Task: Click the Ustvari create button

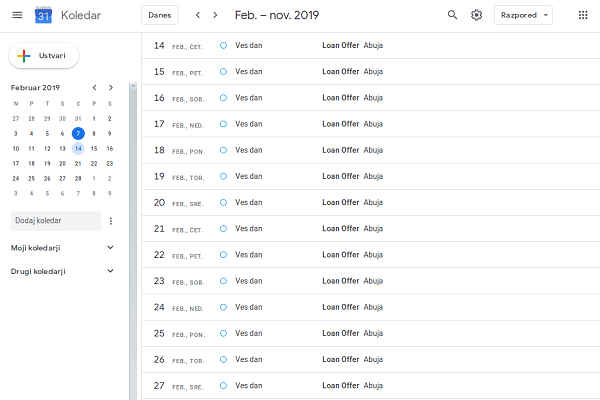Action: 44,56
